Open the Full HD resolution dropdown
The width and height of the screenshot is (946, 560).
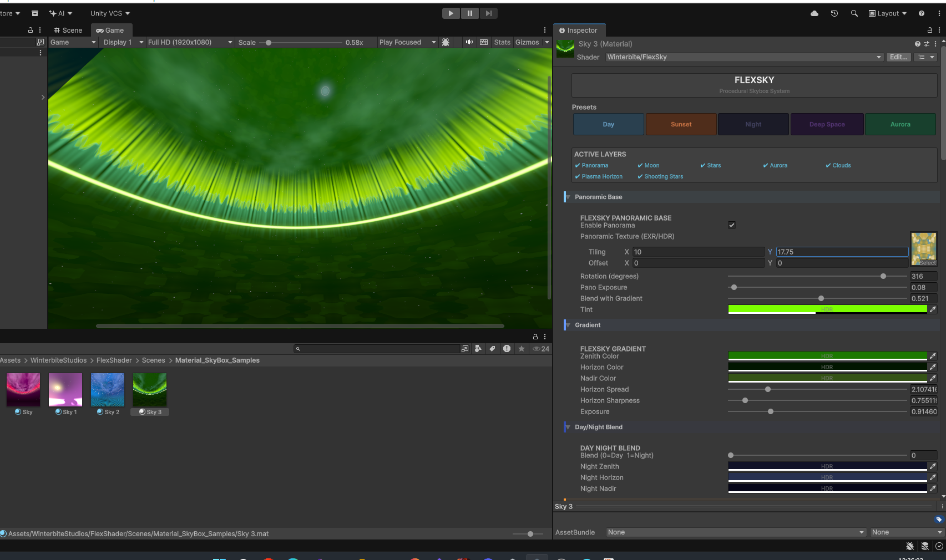(190, 42)
